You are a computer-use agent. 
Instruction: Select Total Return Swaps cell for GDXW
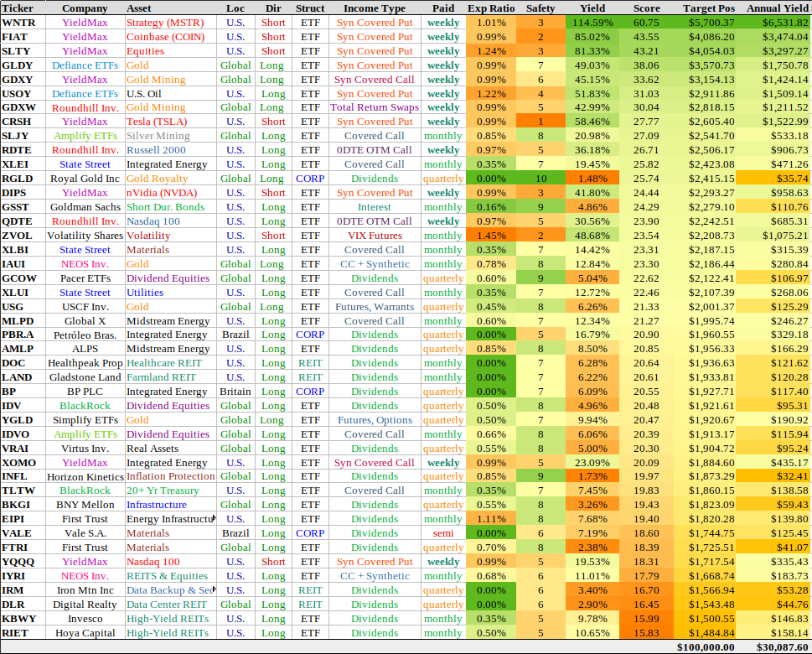click(x=375, y=107)
